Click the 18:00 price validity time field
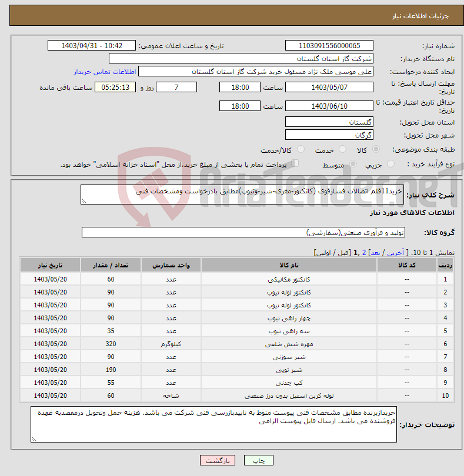The height and width of the screenshot is (476, 464). [x=240, y=106]
